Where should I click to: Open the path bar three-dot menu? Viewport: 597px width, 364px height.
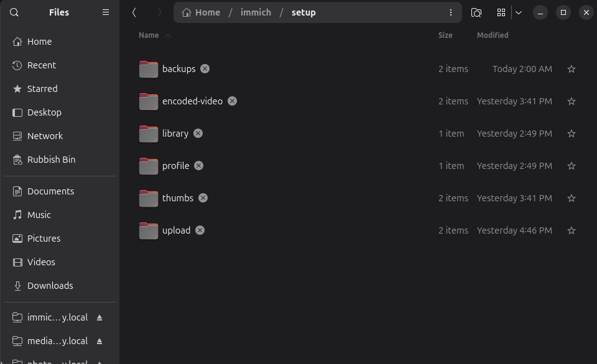point(450,12)
